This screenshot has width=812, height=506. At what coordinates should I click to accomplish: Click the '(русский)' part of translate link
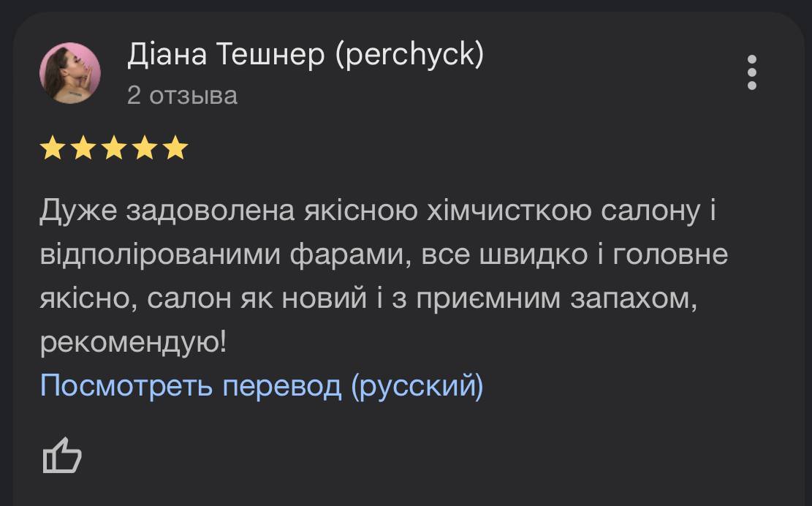pos(417,386)
